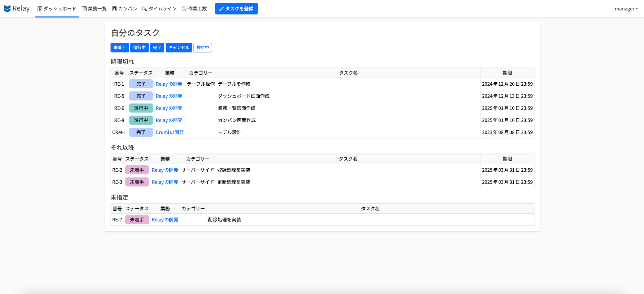Screen dimensions: 644x294
Task: Click the タスクを登録 button
Action: 236,9
